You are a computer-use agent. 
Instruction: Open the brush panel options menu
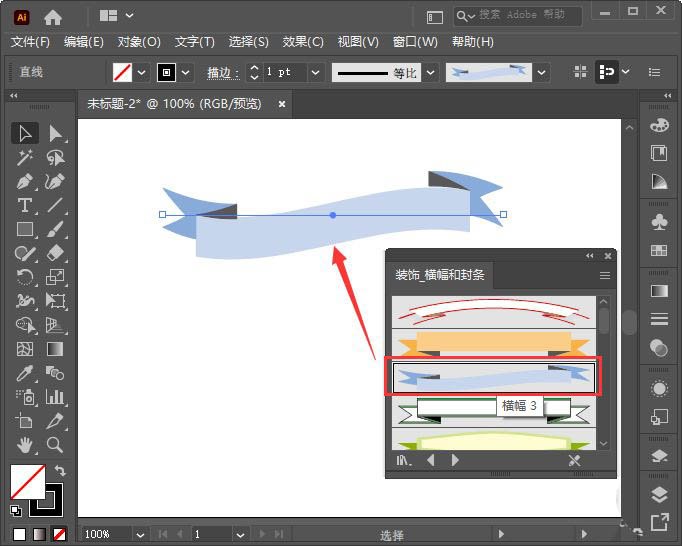pos(605,275)
